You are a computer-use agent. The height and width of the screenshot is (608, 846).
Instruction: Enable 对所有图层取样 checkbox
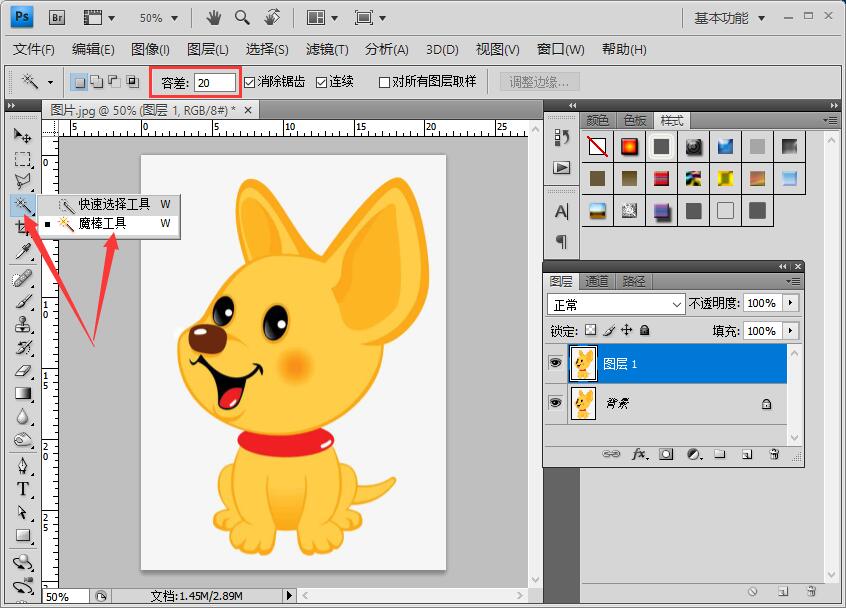click(x=384, y=83)
